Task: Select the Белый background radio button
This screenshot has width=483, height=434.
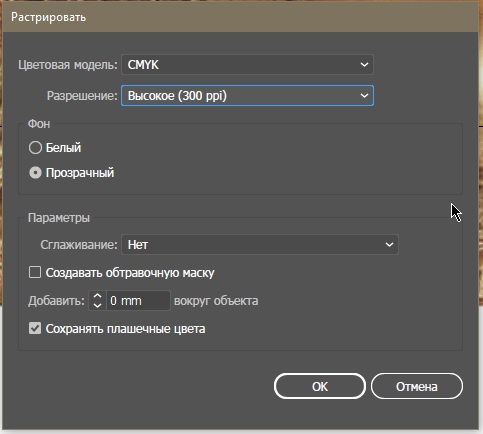Action: click(x=35, y=147)
